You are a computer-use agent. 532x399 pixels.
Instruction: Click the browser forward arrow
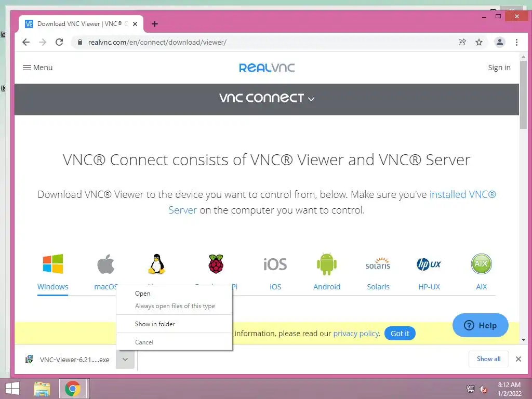click(43, 42)
